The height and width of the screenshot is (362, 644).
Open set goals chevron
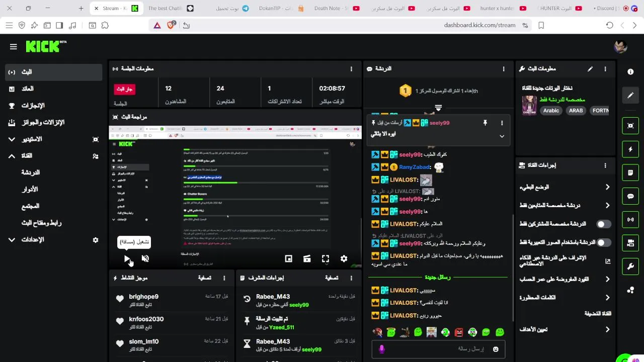click(x=607, y=329)
